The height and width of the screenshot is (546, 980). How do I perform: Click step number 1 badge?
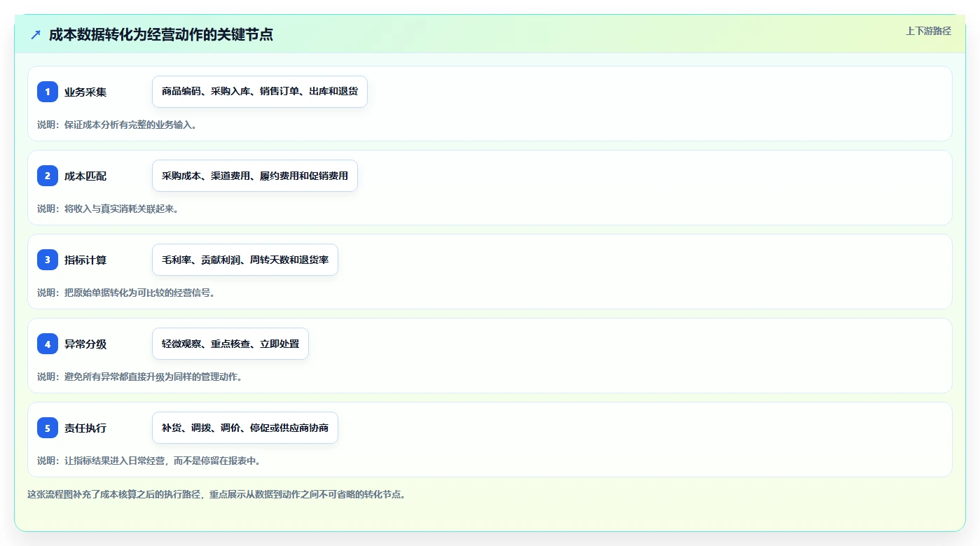click(x=48, y=92)
